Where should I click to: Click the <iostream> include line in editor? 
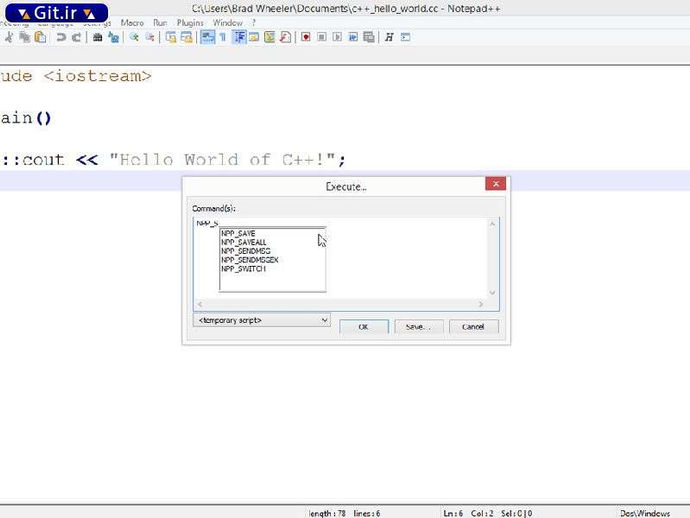(76, 76)
